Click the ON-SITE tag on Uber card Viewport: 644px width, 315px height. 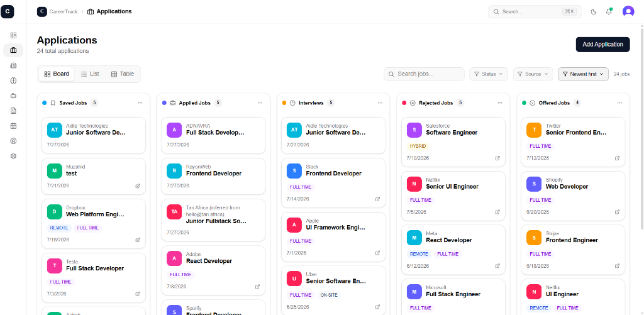pos(329,296)
